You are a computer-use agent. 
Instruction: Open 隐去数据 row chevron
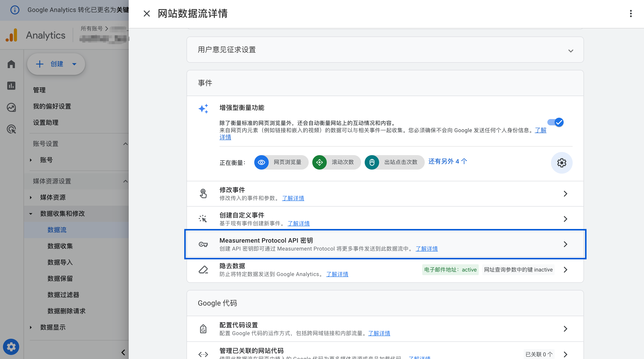point(565,269)
